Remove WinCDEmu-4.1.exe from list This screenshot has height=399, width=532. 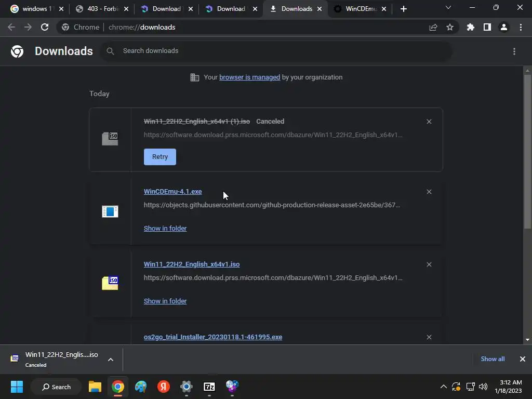click(x=429, y=192)
